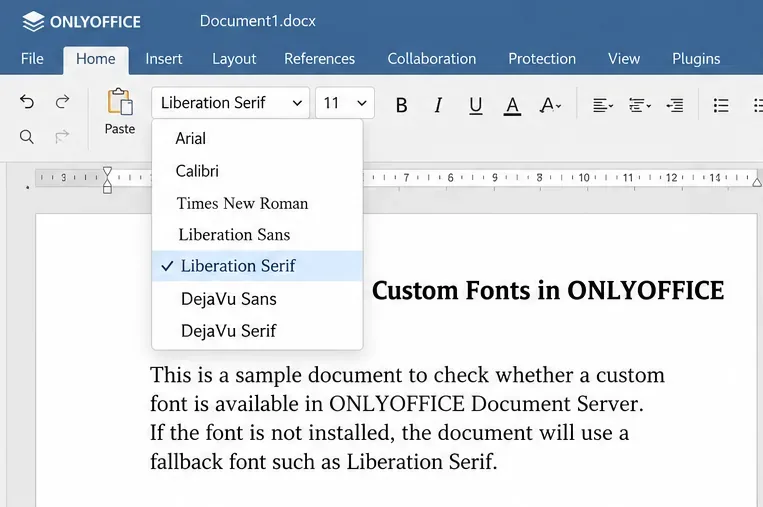Click the left indent marker on ruler
763x507 pixels.
coord(107,180)
